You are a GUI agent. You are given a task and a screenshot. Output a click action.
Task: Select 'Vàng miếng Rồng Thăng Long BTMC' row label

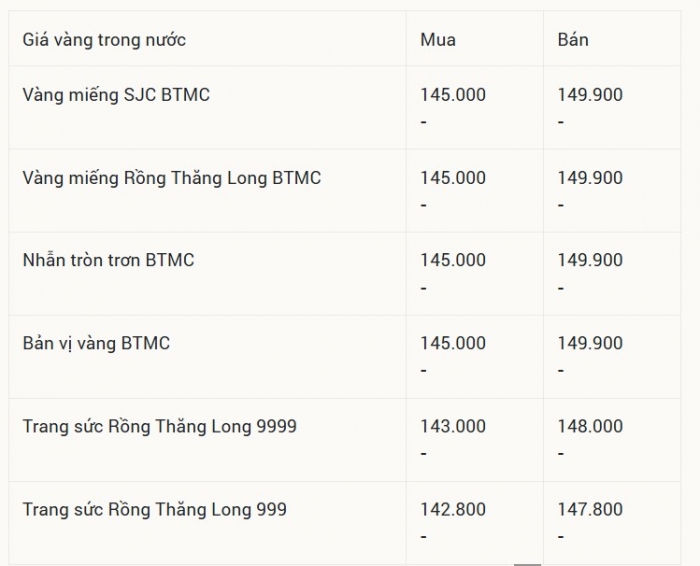tap(172, 178)
